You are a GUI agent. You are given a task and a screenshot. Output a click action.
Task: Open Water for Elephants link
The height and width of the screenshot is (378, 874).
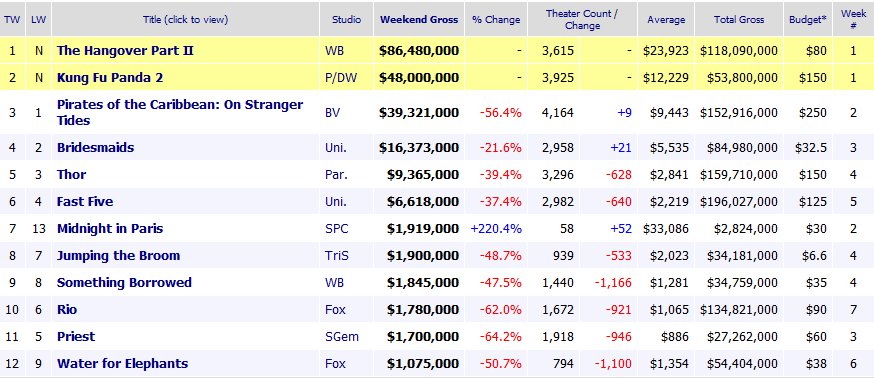[x=122, y=364]
